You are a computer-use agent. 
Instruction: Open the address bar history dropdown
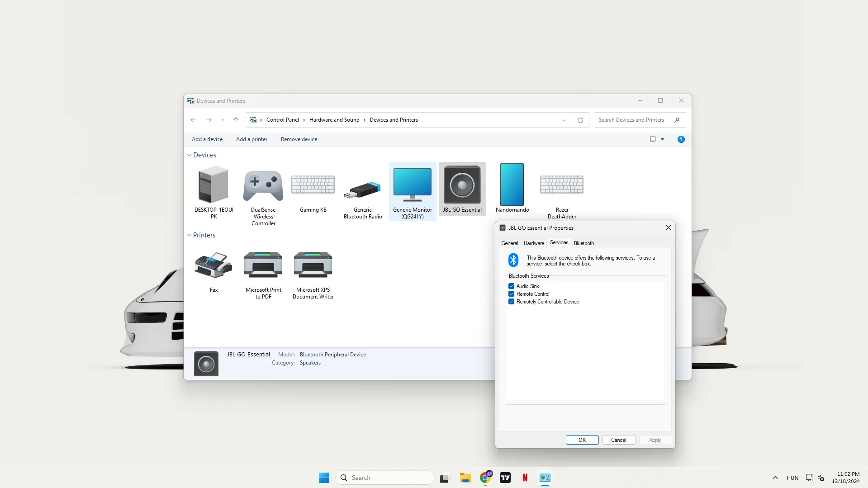coord(564,120)
